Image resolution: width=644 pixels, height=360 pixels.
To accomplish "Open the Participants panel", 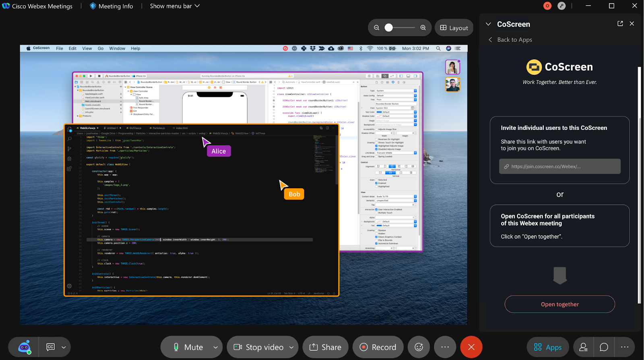I will coord(583,347).
